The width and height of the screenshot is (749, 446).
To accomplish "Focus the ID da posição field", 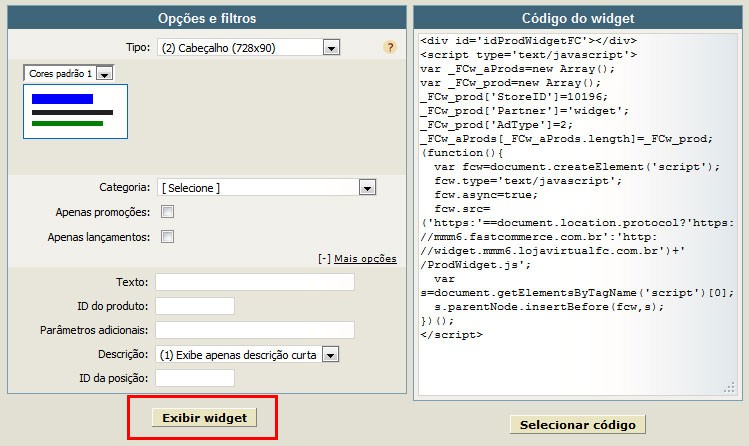I will (195, 378).
